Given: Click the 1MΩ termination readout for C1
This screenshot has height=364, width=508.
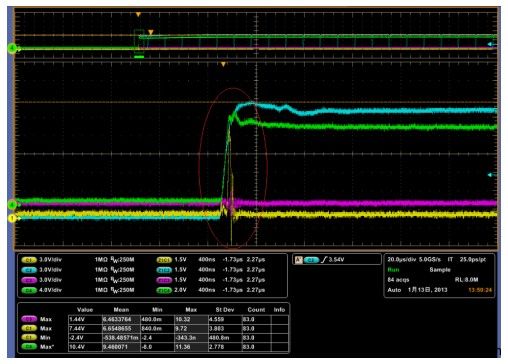Looking at the screenshot, I should pyautogui.click(x=101, y=260).
